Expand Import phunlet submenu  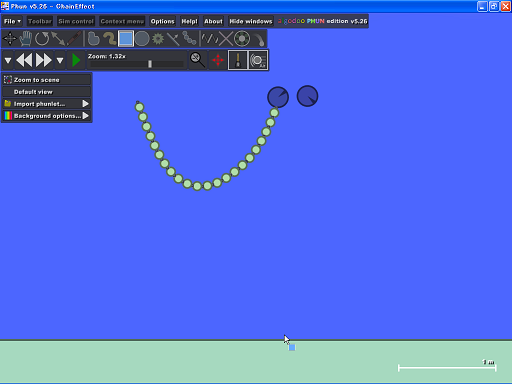47,104
